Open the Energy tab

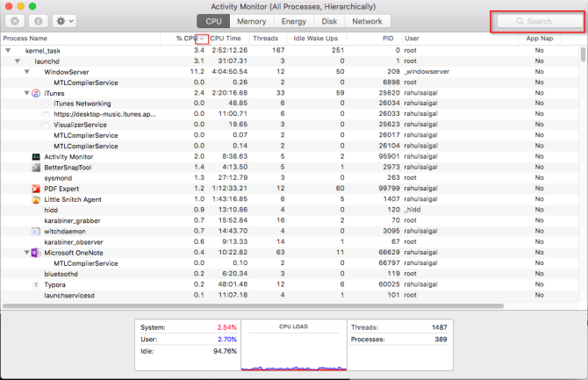point(294,21)
